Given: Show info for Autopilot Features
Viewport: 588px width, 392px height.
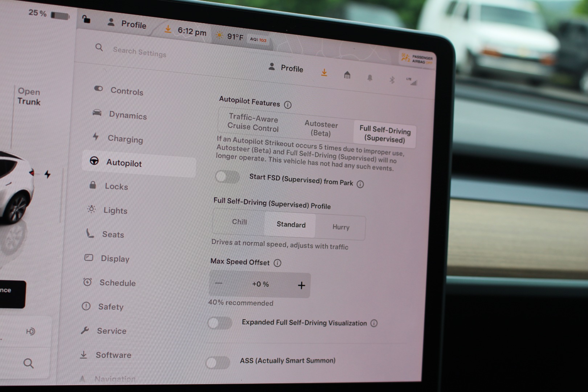Looking at the screenshot, I should 287,105.
